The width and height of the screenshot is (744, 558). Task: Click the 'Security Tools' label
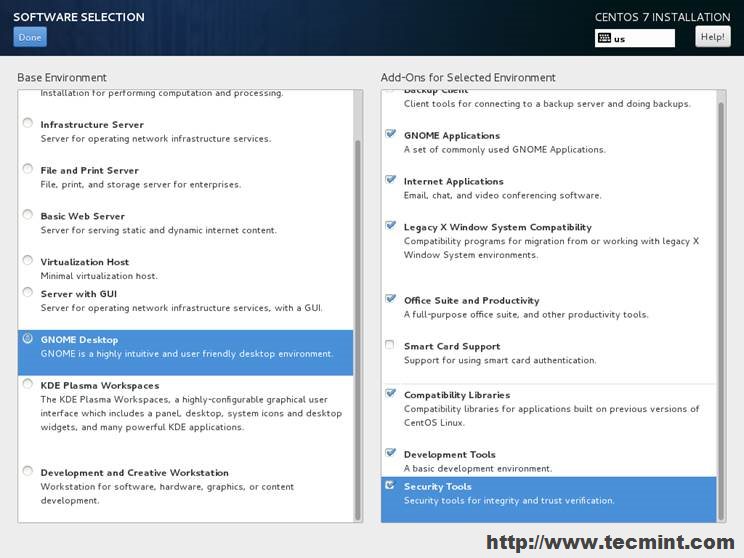pyautogui.click(x=437, y=487)
